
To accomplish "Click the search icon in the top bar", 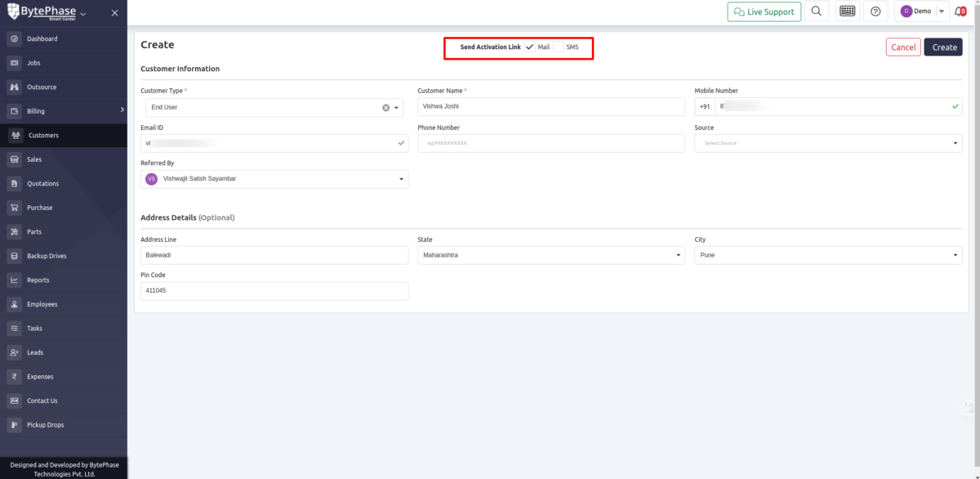I will click(x=816, y=11).
